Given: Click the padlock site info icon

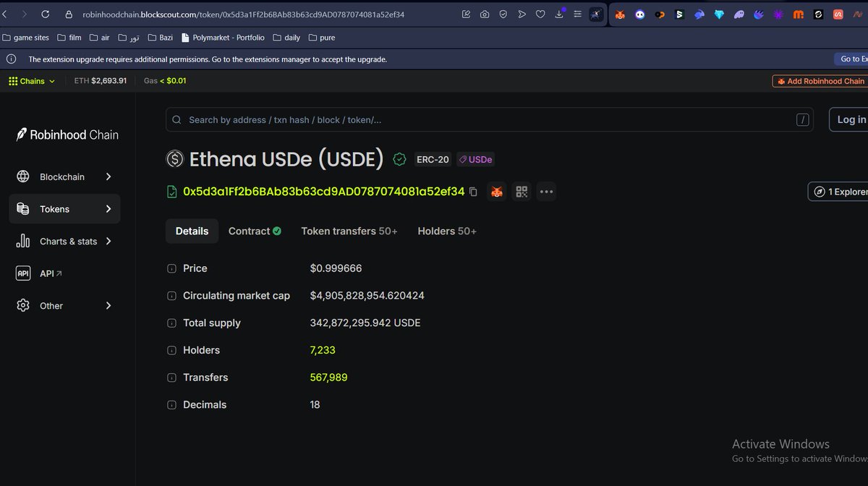Looking at the screenshot, I should click(69, 14).
